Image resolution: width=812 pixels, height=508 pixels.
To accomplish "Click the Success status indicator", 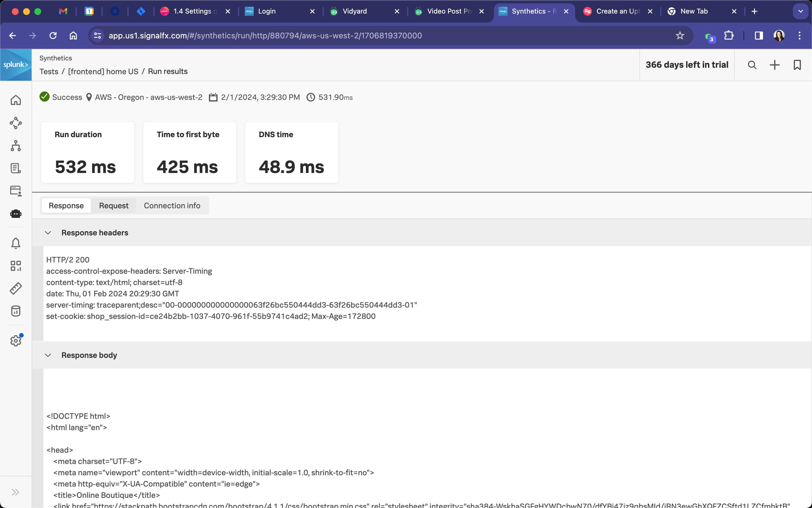I will coord(61,97).
